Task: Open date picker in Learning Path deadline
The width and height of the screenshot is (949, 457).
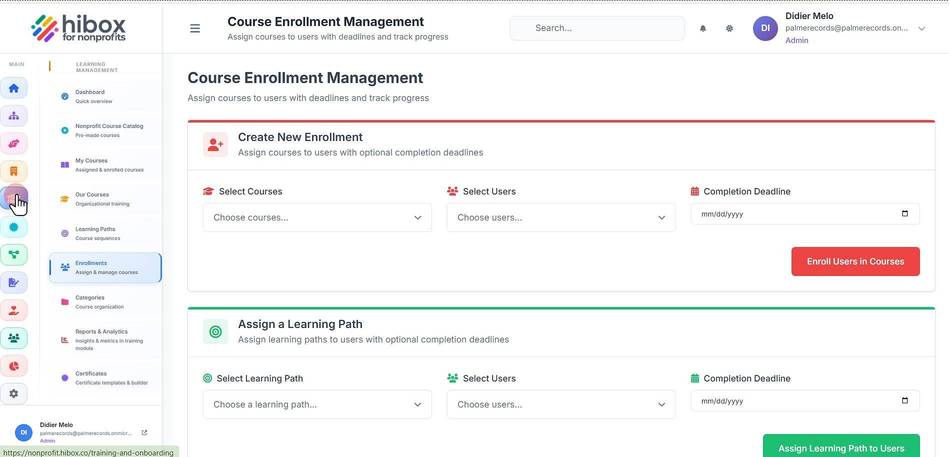Action: pyautogui.click(x=905, y=401)
